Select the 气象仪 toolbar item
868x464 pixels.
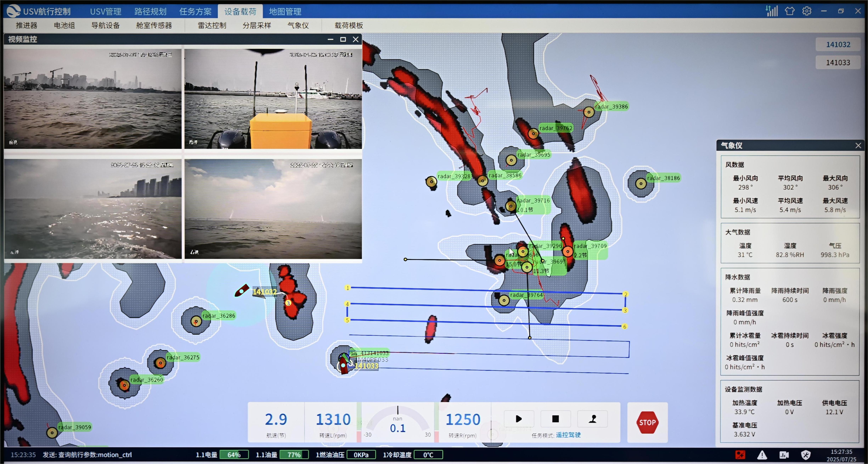coord(298,25)
